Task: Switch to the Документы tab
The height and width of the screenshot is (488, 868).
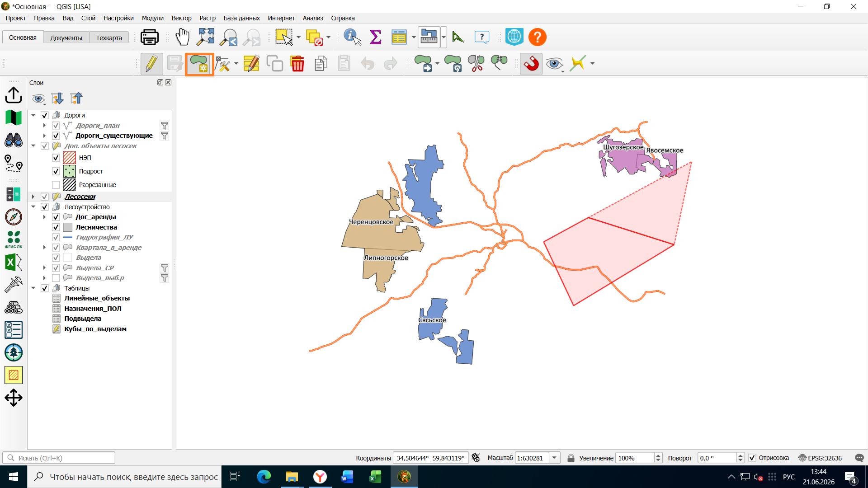Action: pyautogui.click(x=66, y=38)
